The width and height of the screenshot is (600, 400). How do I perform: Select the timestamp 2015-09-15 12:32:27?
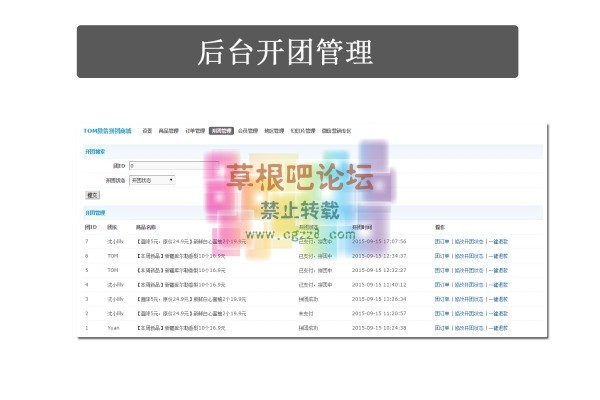(379, 270)
